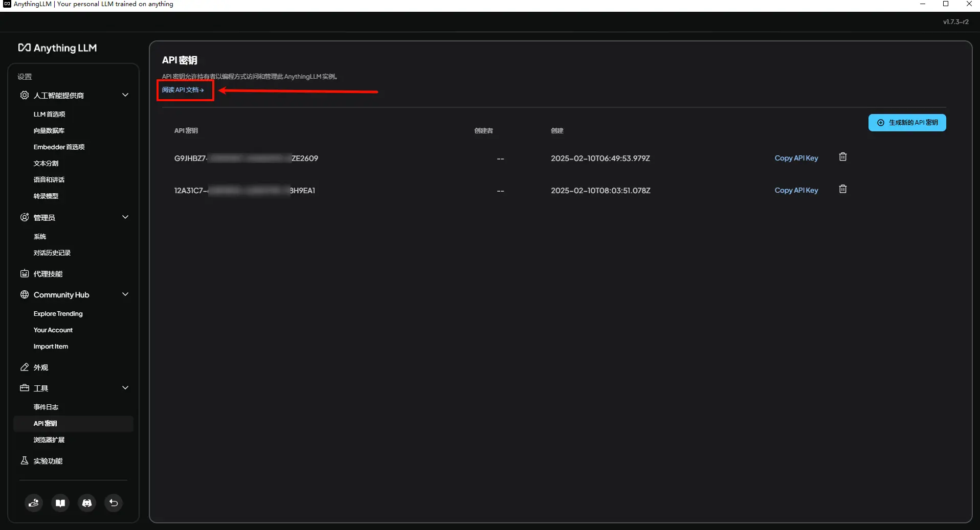Image resolution: width=980 pixels, height=530 pixels.
Task: Click the 创建者 column header
Action: (483, 130)
